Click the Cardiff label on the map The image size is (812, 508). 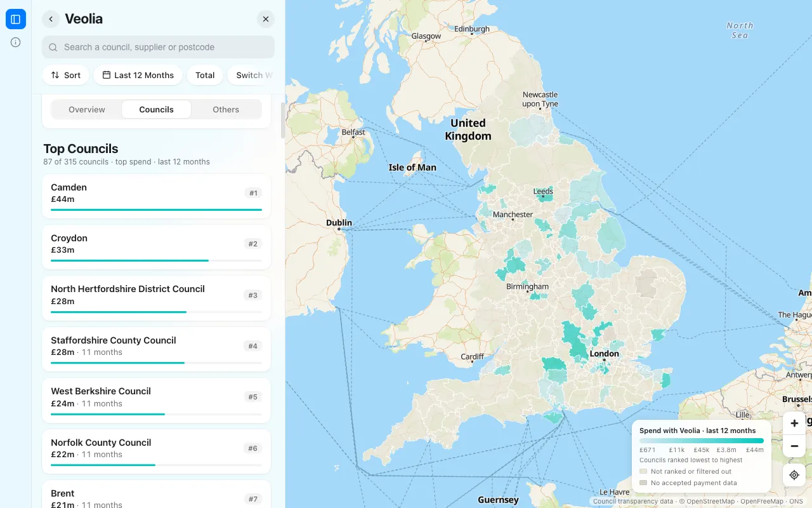pyautogui.click(x=473, y=357)
